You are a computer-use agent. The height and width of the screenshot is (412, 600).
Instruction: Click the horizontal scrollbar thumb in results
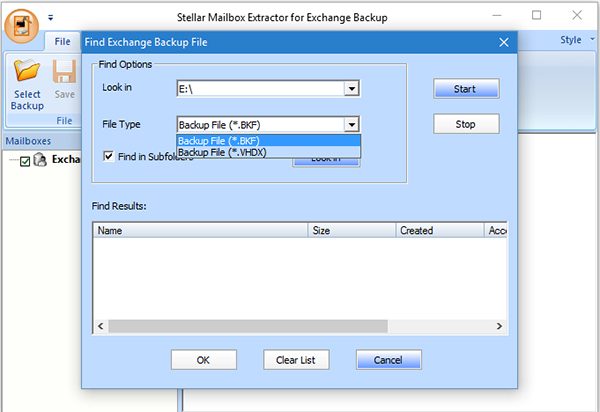click(248, 326)
